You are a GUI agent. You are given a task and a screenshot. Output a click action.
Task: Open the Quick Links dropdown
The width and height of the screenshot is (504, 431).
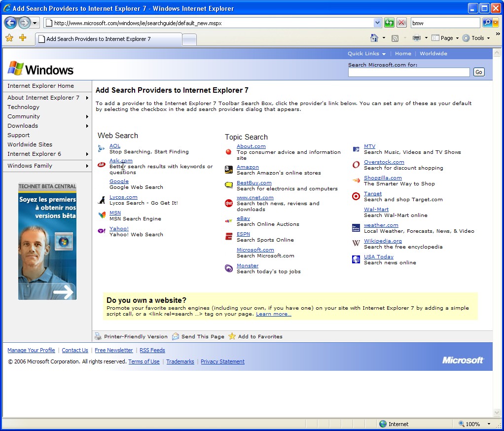pyautogui.click(x=366, y=54)
